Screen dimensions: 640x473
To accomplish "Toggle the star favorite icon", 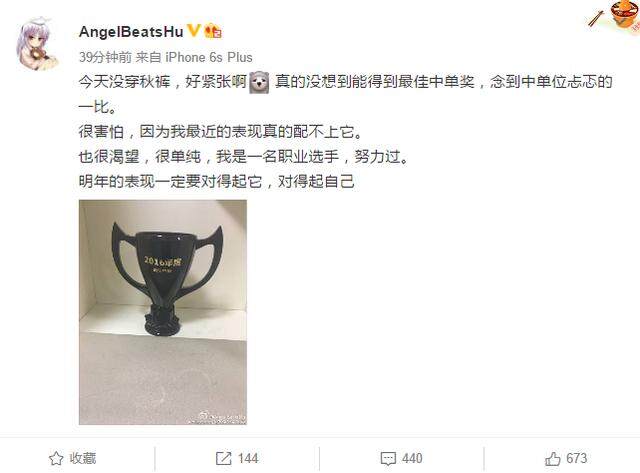I will (x=56, y=458).
